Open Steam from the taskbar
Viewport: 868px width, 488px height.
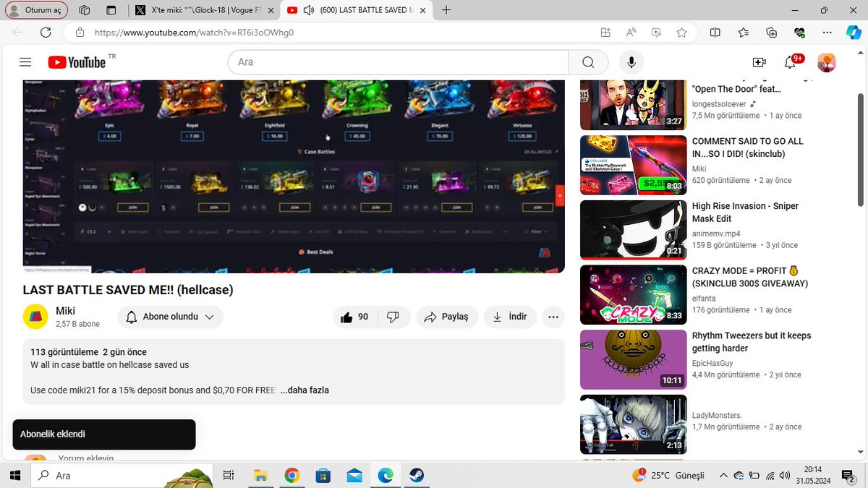[416, 476]
